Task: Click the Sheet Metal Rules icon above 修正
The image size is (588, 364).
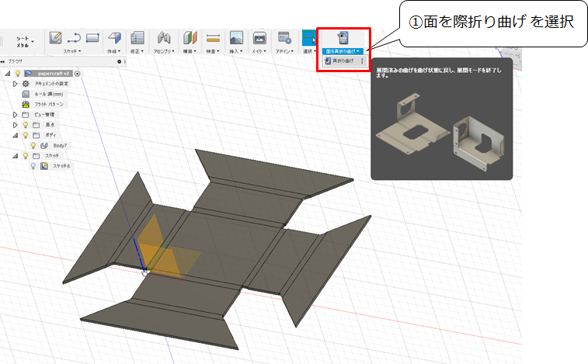Action: pos(137,38)
